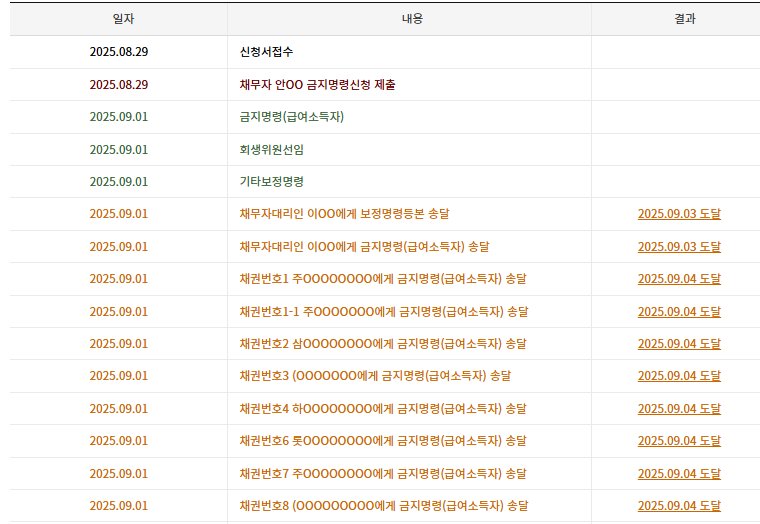
Task: Open the 2025.09.04 도달 link for 채권번호8 row
Action: coord(679,506)
